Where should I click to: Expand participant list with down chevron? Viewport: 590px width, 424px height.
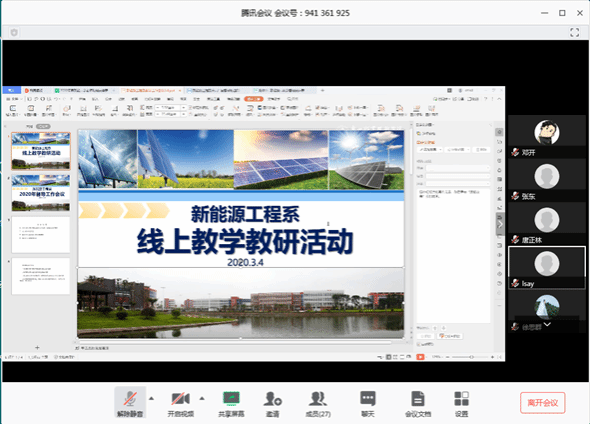547,324
